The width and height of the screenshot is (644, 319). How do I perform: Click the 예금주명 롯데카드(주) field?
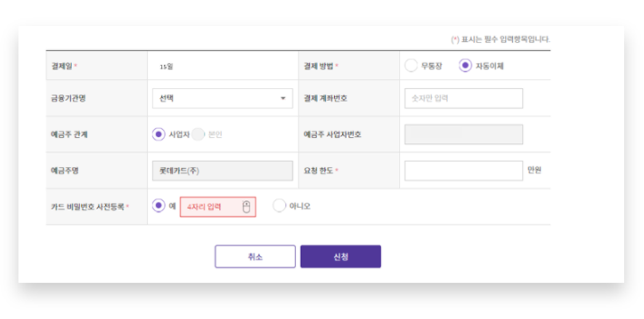point(222,171)
